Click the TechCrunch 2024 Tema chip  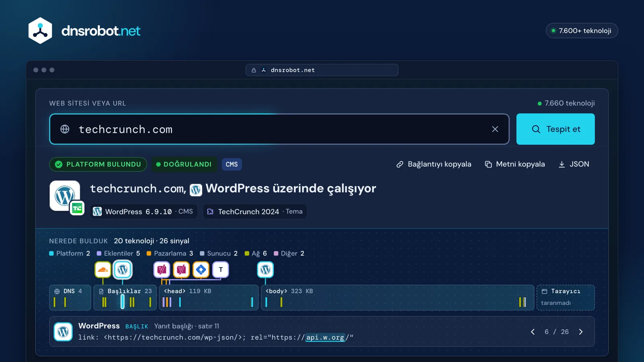pos(255,212)
